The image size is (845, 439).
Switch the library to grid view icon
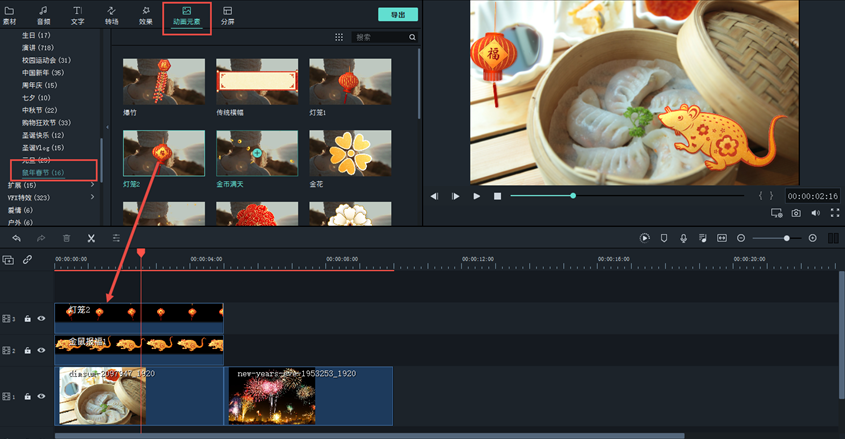click(339, 37)
